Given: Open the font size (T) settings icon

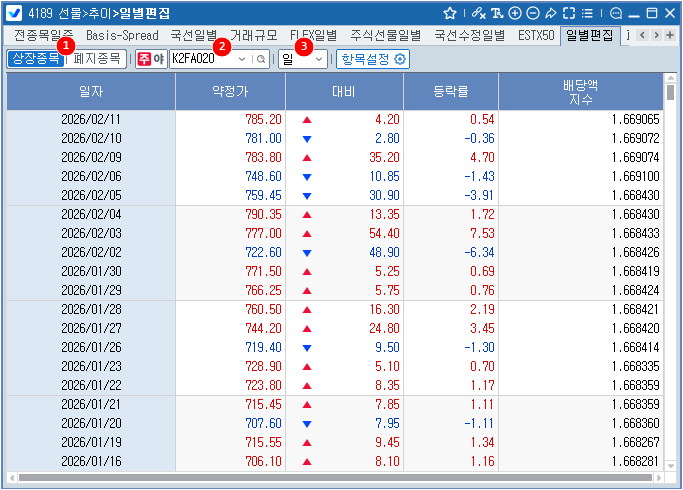Looking at the screenshot, I should pos(497,14).
